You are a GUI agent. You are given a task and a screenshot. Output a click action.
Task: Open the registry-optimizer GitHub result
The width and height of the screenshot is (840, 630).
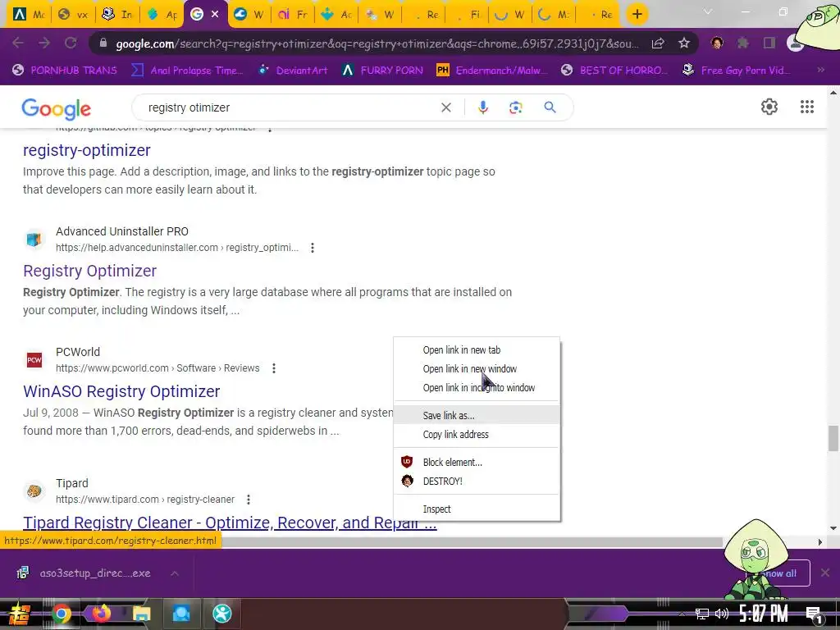point(87,151)
